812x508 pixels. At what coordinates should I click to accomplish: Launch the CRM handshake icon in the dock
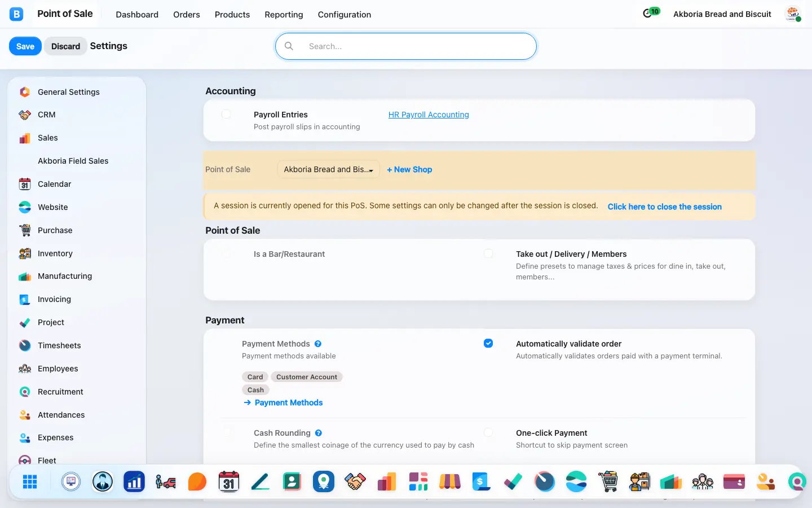point(355,481)
